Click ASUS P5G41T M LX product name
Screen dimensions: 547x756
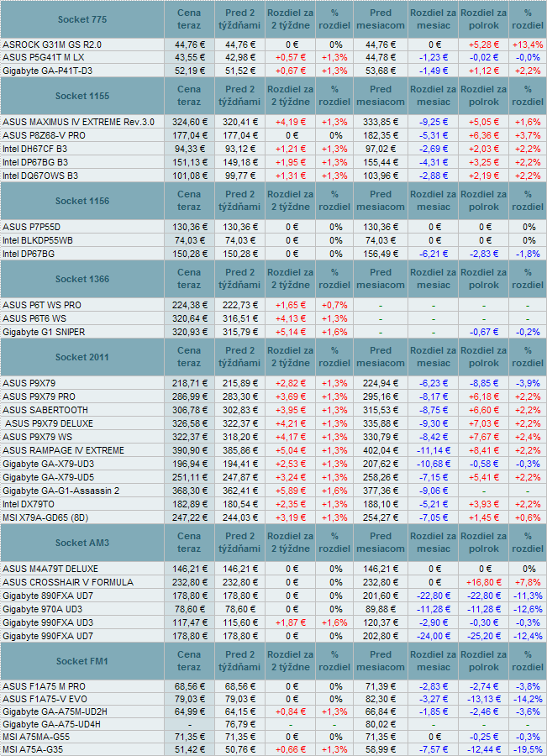(44, 57)
